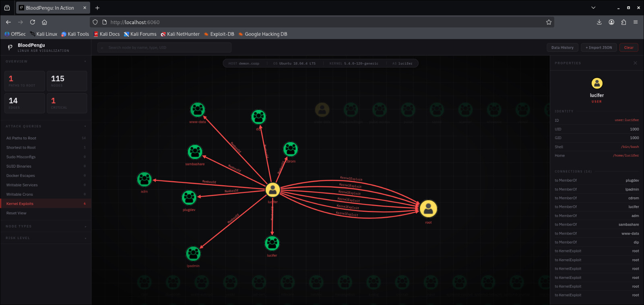Expand the Node Types section
The height and width of the screenshot is (305, 644).
click(85, 227)
